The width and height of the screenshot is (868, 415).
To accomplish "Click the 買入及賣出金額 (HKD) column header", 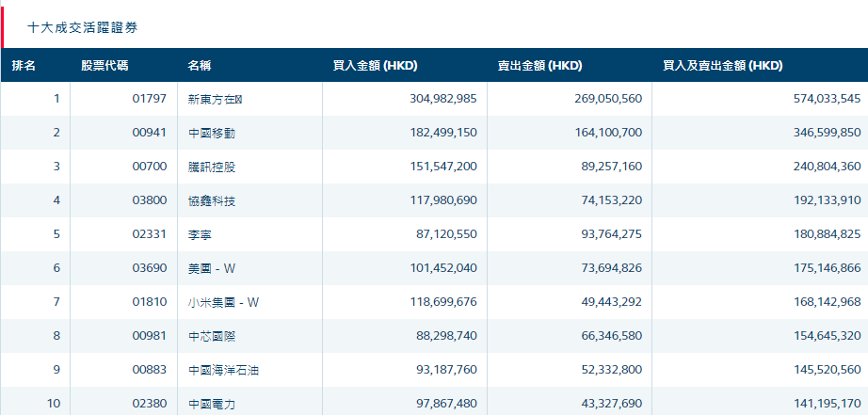I will coord(723,66).
